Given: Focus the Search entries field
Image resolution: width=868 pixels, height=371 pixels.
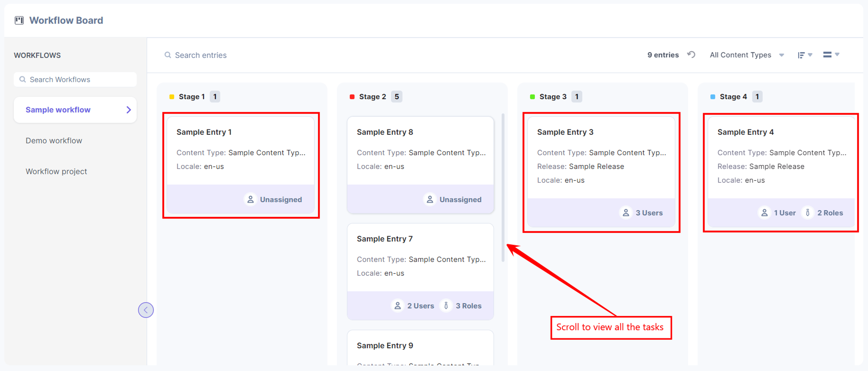Looking at the screenshot, I should [x=200, y=55].
